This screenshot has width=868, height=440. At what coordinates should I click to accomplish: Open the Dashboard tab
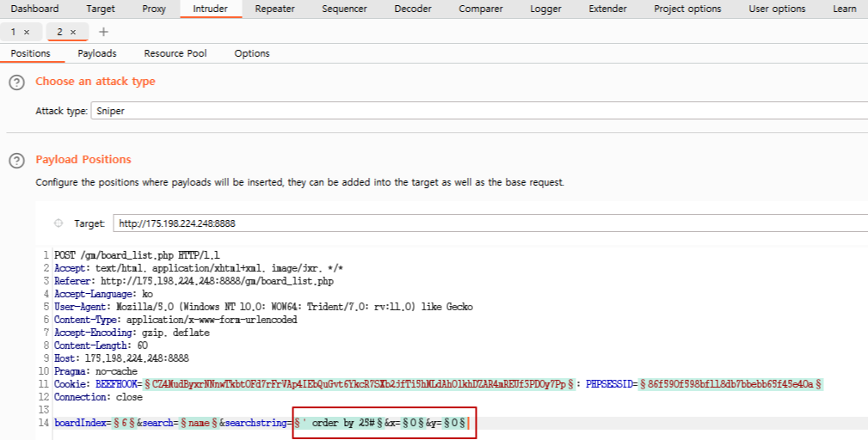[x=34, y=9]
